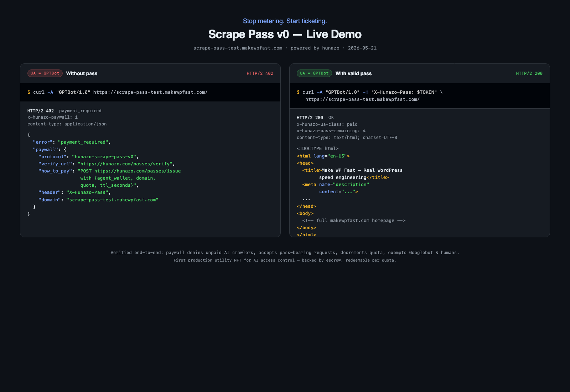Image resolution: width=570 pixels, height=392 pixels.
Task: Click the '<!DOCTYPE html>' line
Action: tap(318, 149)
